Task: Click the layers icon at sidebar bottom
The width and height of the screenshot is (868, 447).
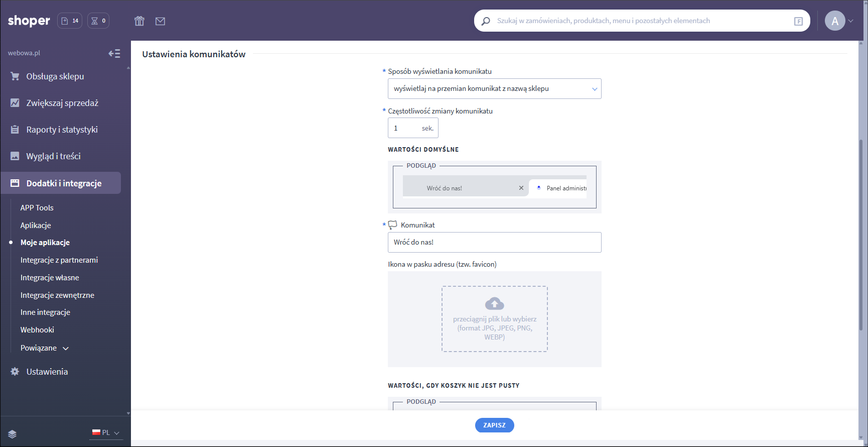Action: coord(13,434)
